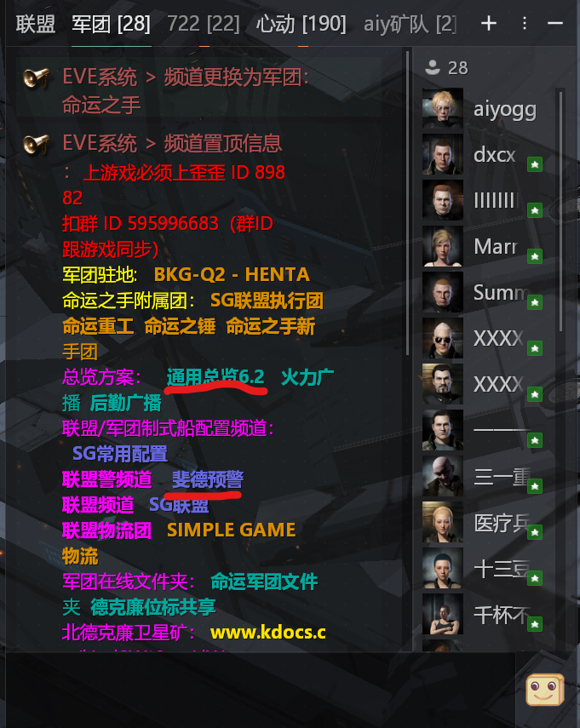
Task: Open new chat channel with plus icon
Action: point(489,23)
